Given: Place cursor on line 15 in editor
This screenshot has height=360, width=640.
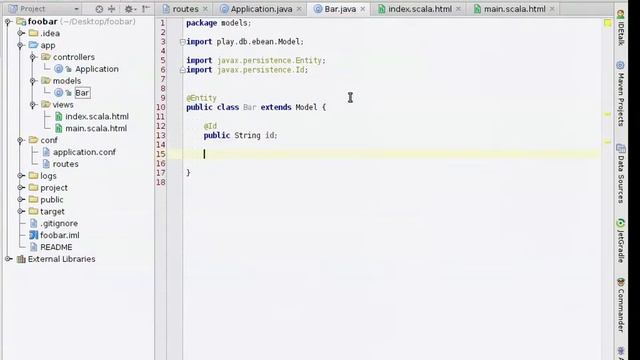Looking at the screenshot, I should tap(384, 154).
